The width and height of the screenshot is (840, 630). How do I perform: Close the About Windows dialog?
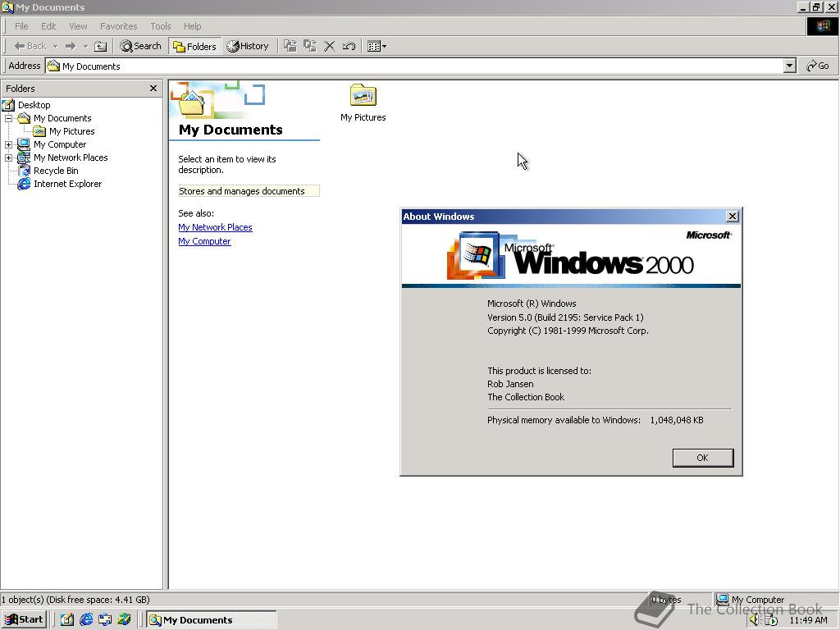coord(733,217)
